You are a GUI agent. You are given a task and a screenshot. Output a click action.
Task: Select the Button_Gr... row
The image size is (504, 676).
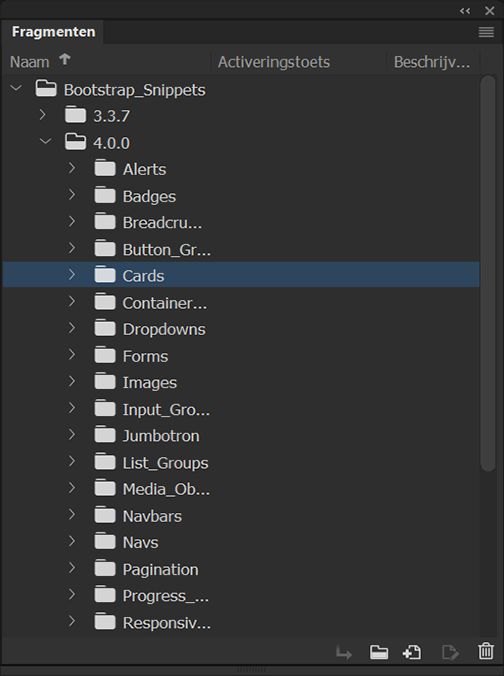(x=241, y=249)
